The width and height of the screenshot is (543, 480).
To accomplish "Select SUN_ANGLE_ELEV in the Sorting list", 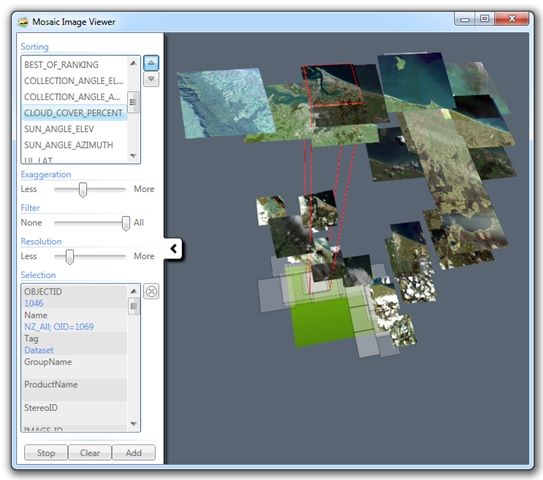I will 74,129.
